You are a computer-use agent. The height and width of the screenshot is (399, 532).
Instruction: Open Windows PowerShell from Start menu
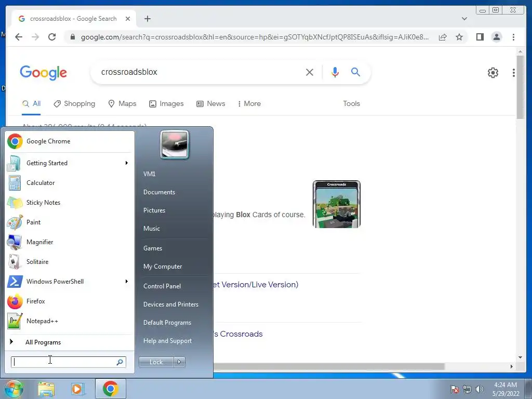pos(69,282)
